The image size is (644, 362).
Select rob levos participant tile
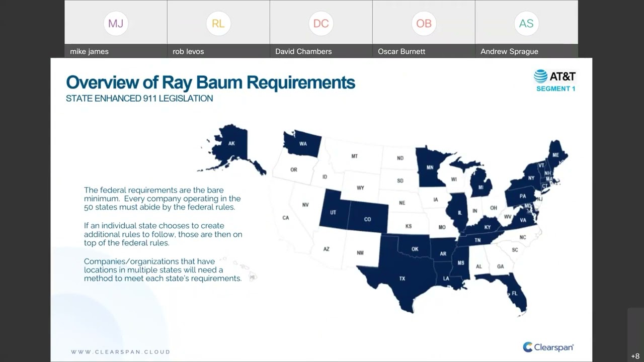tap(218, 29)
